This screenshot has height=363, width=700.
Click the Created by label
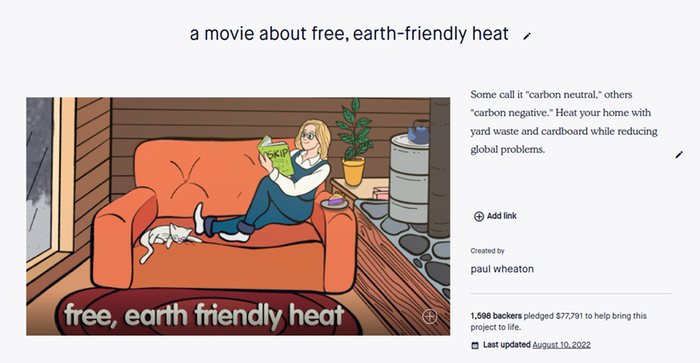click(x=487, y=251)
